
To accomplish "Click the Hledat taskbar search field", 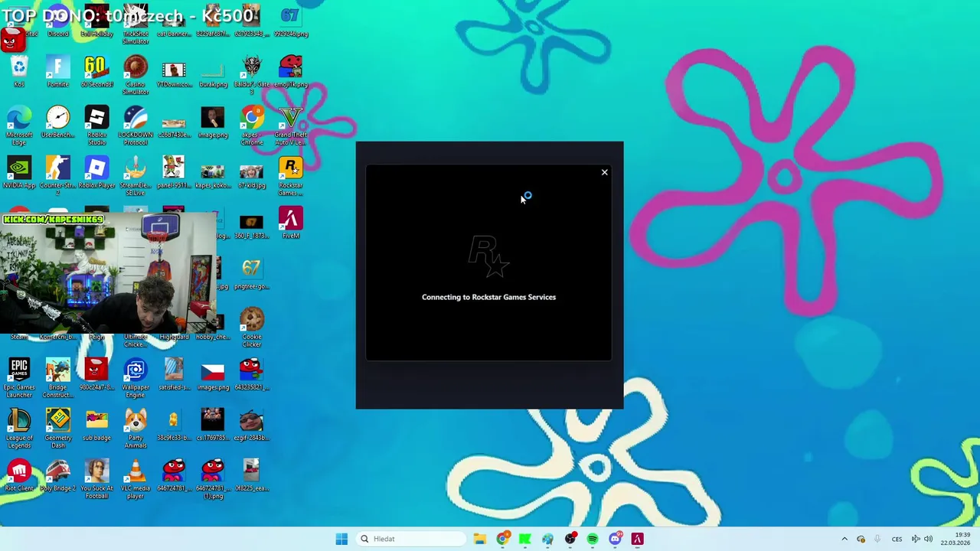I will [410, 539].
